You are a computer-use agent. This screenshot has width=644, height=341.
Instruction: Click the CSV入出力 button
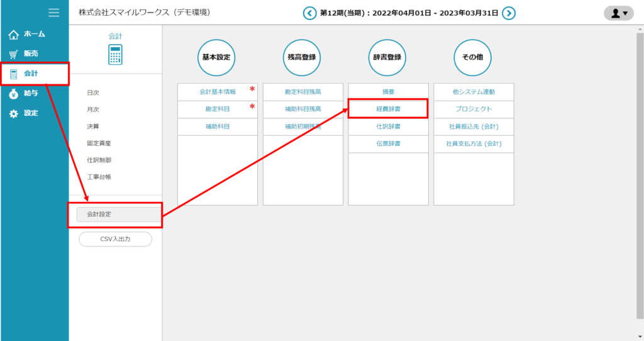pos(116,239)
